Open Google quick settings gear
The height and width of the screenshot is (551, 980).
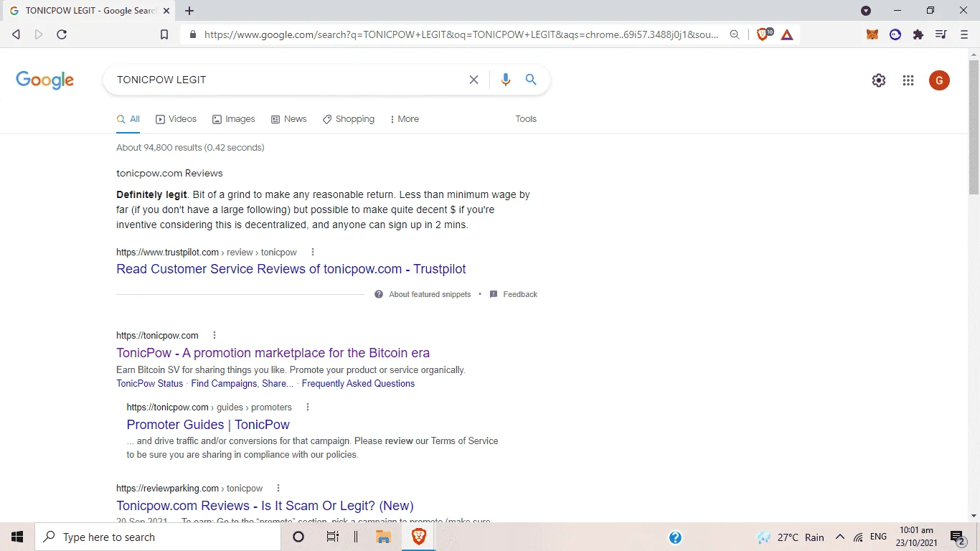coord(879,80)
